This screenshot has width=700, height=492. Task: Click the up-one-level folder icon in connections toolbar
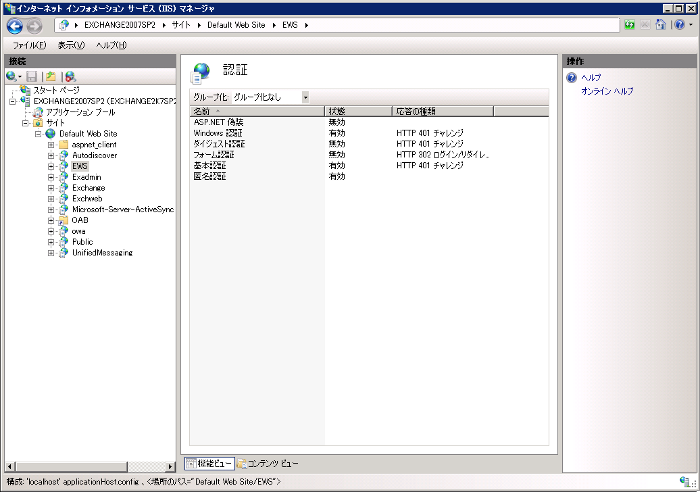[x=51, y=77]
